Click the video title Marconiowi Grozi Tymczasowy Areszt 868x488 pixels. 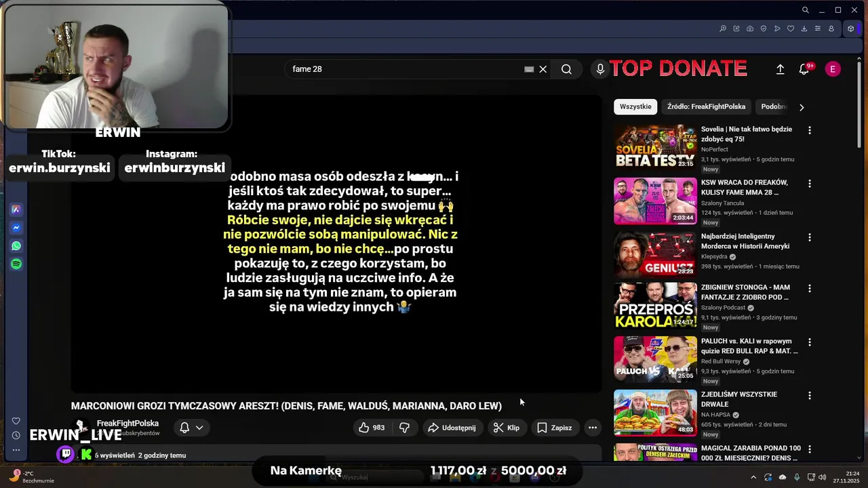pos(286,406)
